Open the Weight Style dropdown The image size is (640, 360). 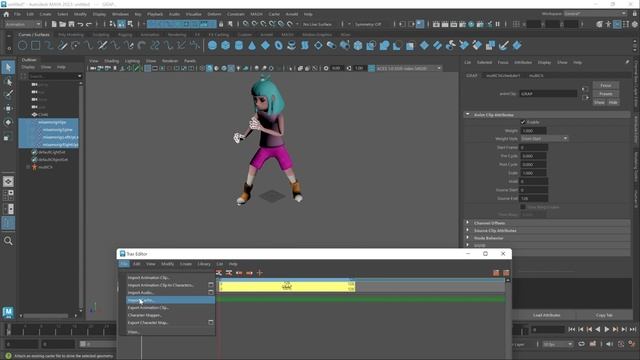pyautogui.click(x=544, y=139)
